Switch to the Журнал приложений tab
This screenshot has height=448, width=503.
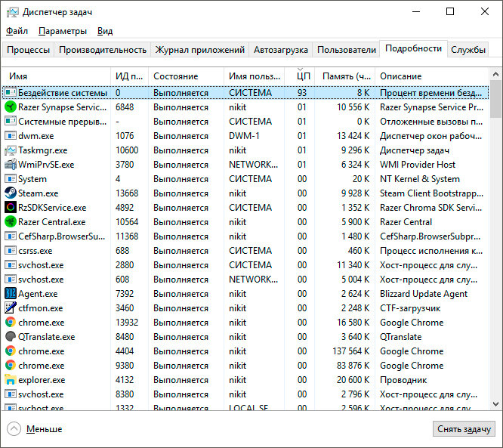point(200,50)
